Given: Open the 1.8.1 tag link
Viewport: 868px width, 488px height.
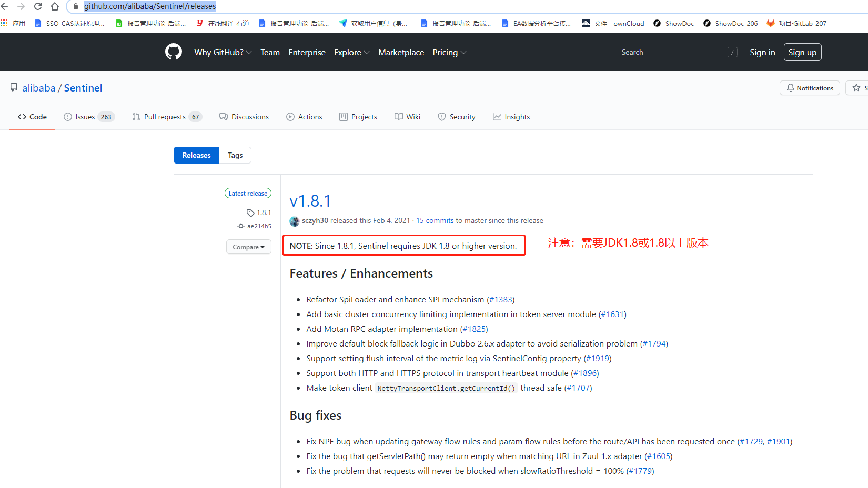Looking at the screenshot, I should pos(259,212).
